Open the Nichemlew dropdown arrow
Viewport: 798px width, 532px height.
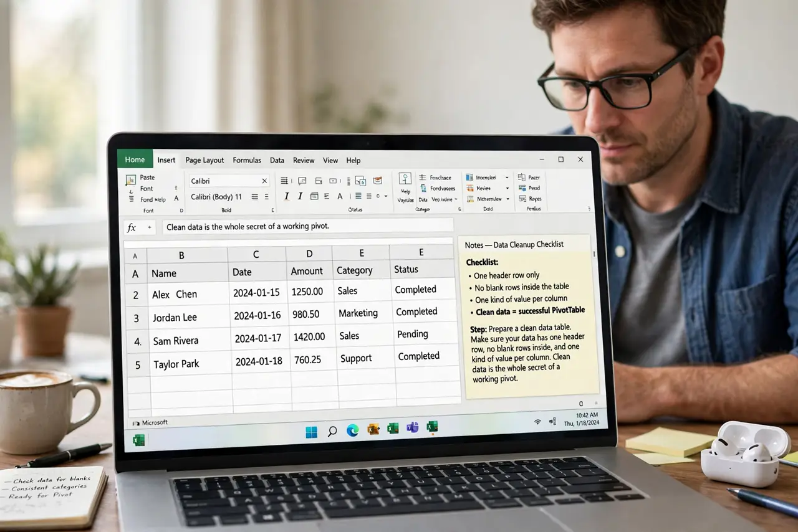[x=507, y=199]
